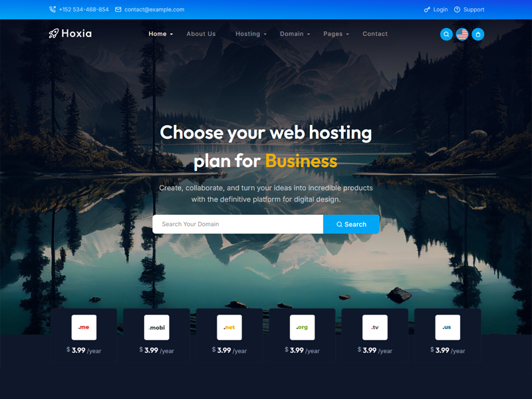Select the US flag language icon
The height and width of the screenshot is (399, 532).
(x=462, y=34)
